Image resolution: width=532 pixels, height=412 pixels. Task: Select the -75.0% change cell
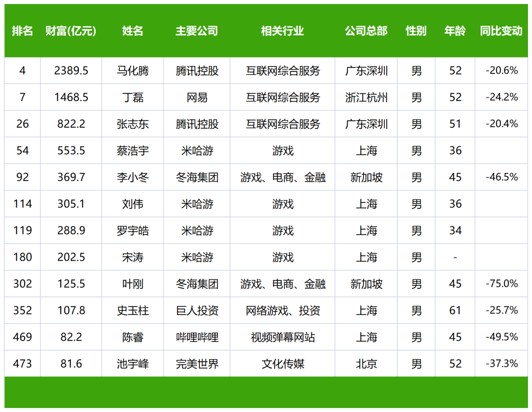click(501, 284)
